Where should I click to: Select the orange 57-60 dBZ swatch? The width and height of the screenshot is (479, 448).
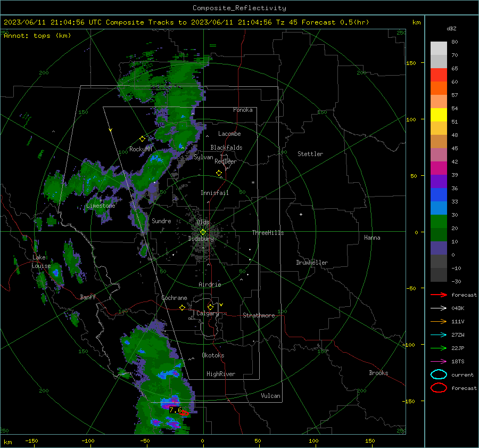click(x=439, y=88)
